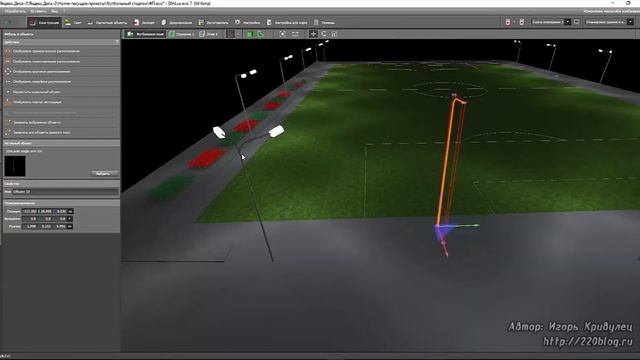Viewport: 640px width, 360px height.
Task: Click the second green view icon
Action: (x=260, y=34)
